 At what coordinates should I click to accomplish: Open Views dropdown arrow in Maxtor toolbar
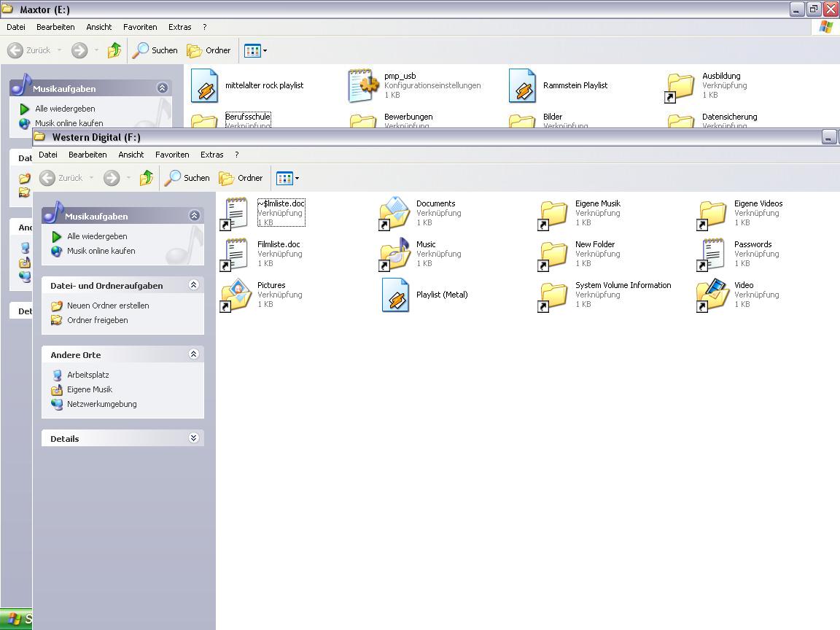[265, 50]
